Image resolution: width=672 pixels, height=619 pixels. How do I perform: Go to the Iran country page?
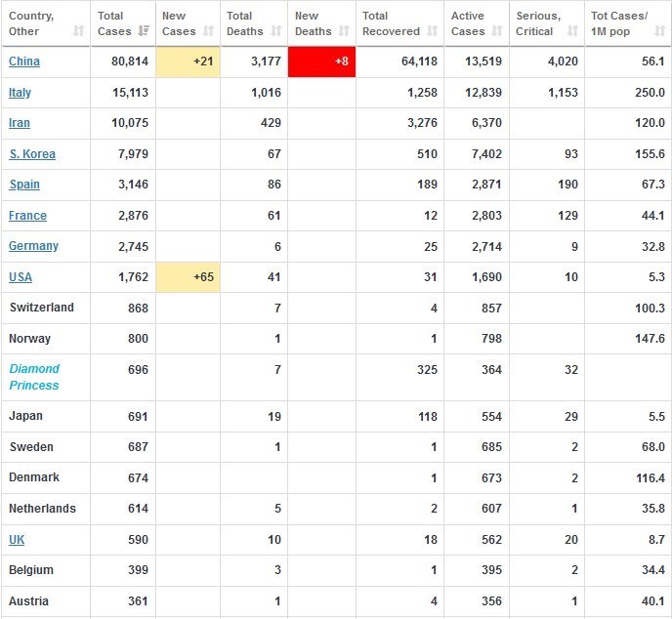point(20,123)
